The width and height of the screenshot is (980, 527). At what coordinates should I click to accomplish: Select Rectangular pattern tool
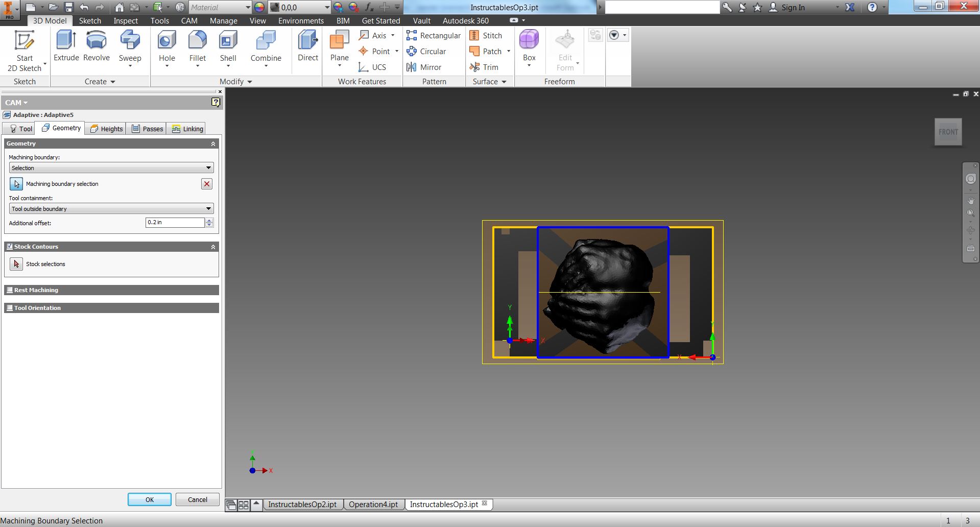coord(434,35)
